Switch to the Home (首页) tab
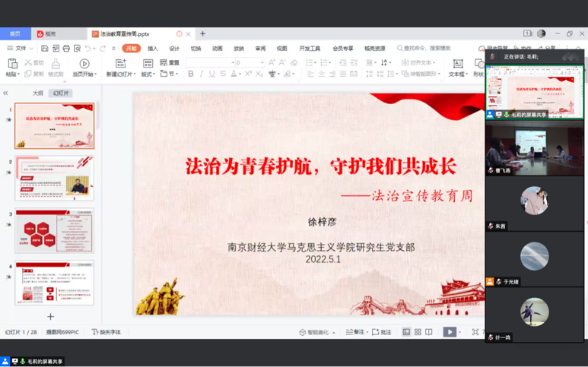Image resolution: width=588 pixels, height=367 pixels. (15, 33)
